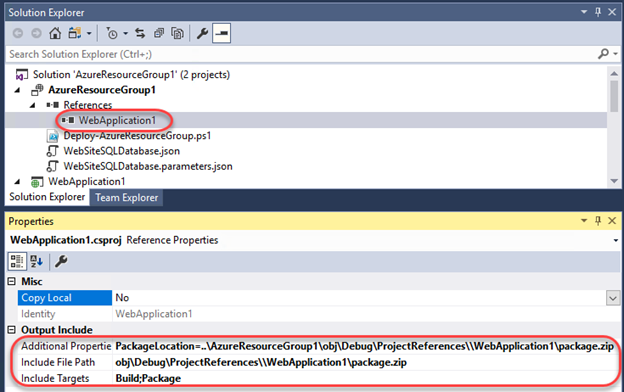
Task: Click the Search Solution Explorer field
Action: pyautogui.click(x=300, y=54)
